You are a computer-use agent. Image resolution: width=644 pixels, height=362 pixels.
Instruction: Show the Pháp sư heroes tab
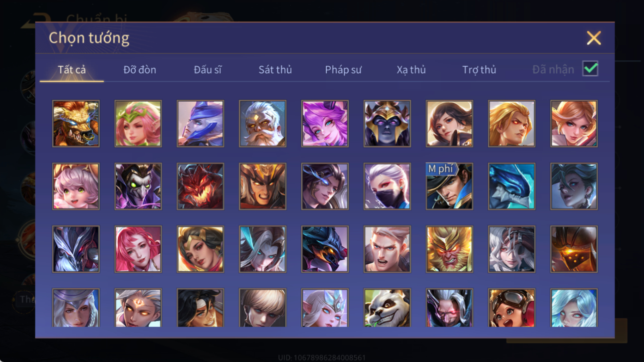click(343, 70)
